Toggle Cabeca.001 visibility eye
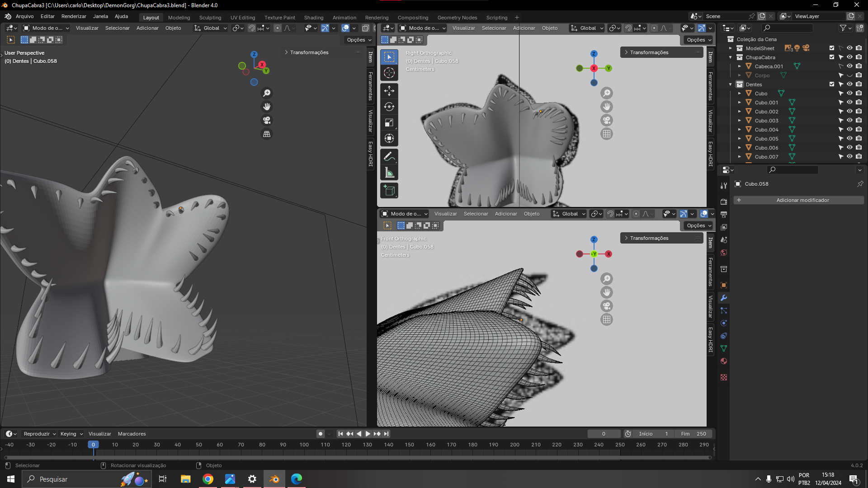 pyautogui.click(x=849, y=66)
